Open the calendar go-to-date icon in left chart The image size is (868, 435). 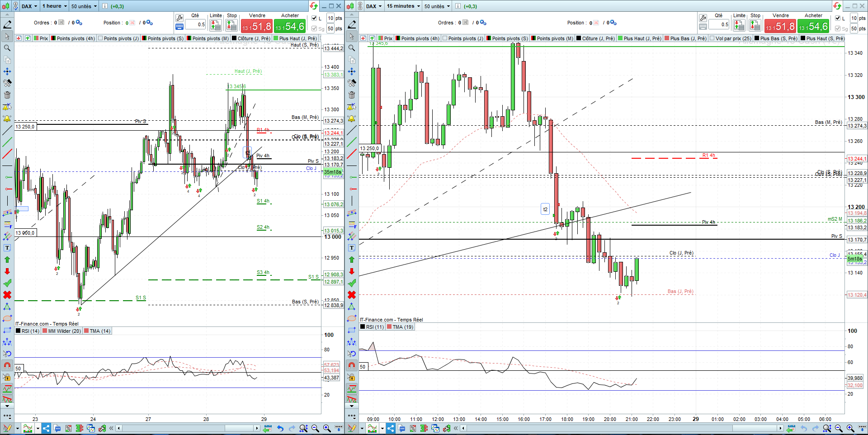pos(267,428)
